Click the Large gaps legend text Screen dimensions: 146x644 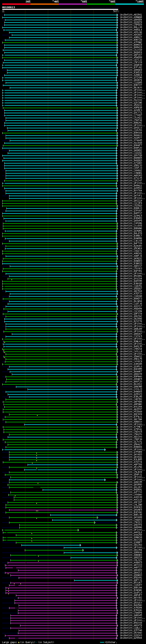10,642
